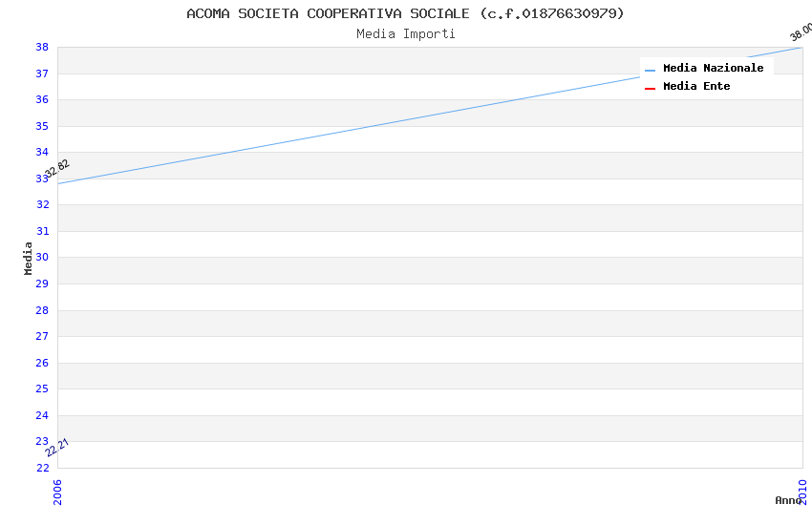Click the Media Importi subtitle
This screenshot has height=525, width=812.
point(405,34)
